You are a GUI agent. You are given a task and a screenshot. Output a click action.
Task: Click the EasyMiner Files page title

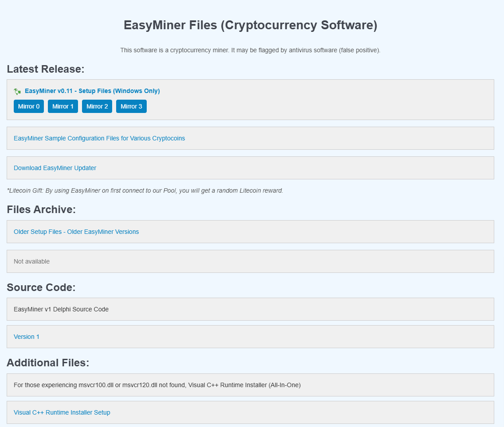250,25
